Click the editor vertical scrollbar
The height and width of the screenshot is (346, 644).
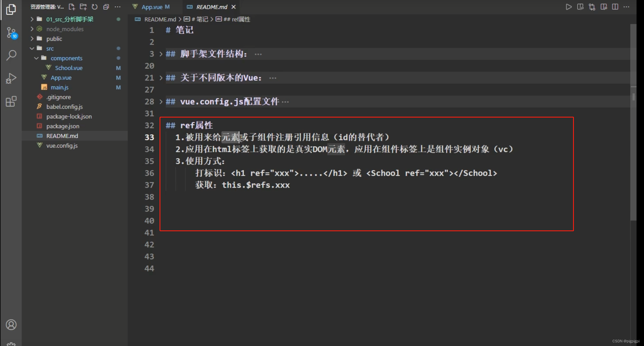(634, 123)
